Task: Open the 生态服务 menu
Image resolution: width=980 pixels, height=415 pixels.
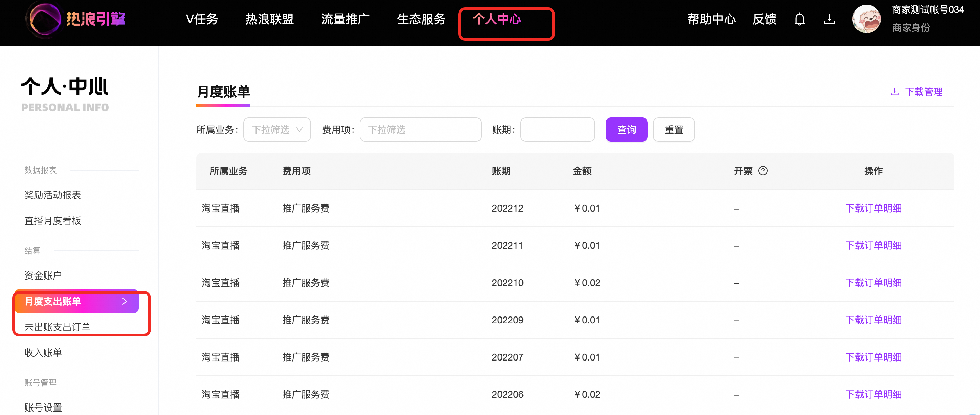Action: click(x=421, y=19)
